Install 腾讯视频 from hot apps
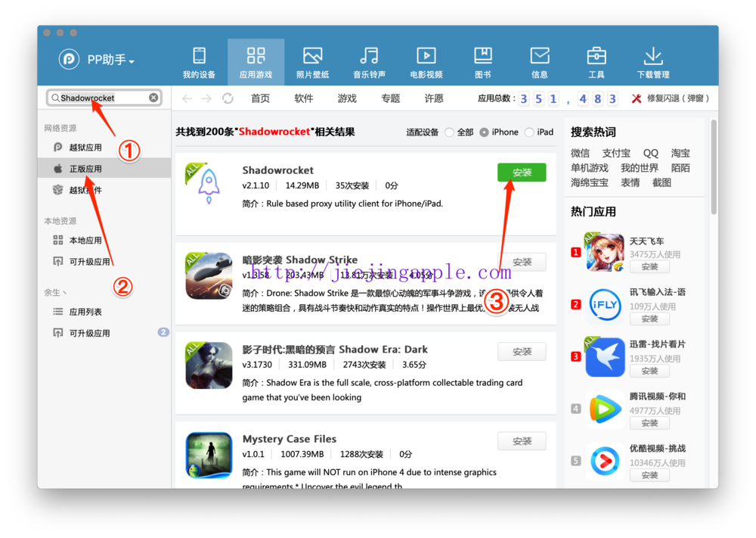Viewport: 756px width, 538px height. pyautogui.click(x=649, y=423)
